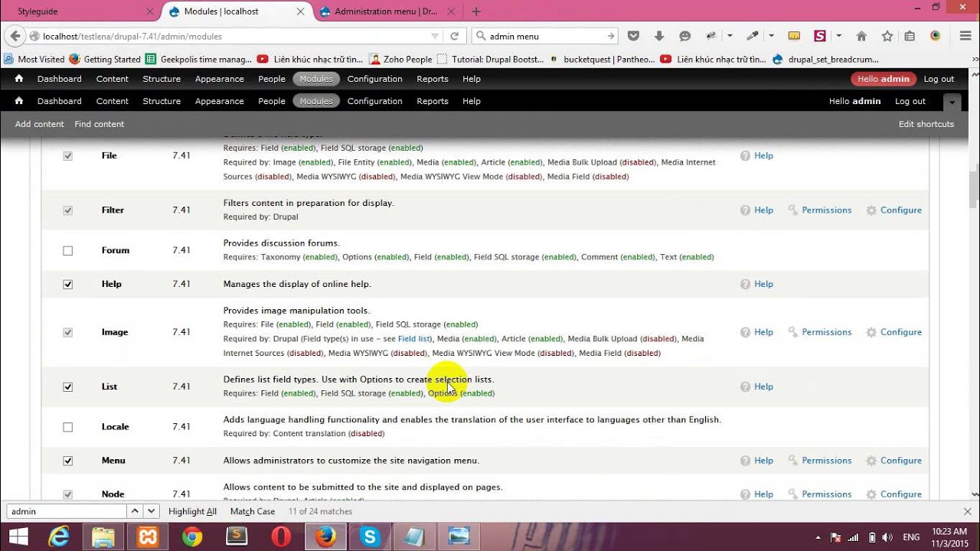Click inside the find bar search field
The width and height of the screenshot is (980, 551).
point(67,511)
